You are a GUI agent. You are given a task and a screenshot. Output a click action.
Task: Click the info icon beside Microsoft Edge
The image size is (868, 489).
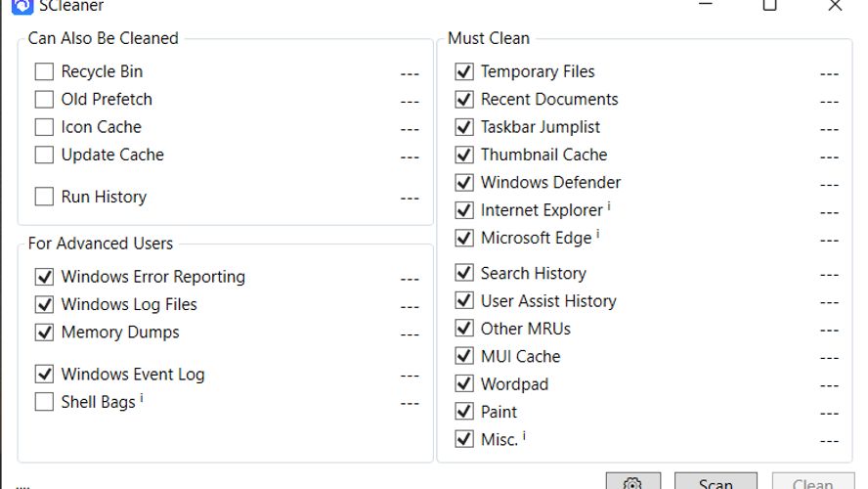[598, 235]
